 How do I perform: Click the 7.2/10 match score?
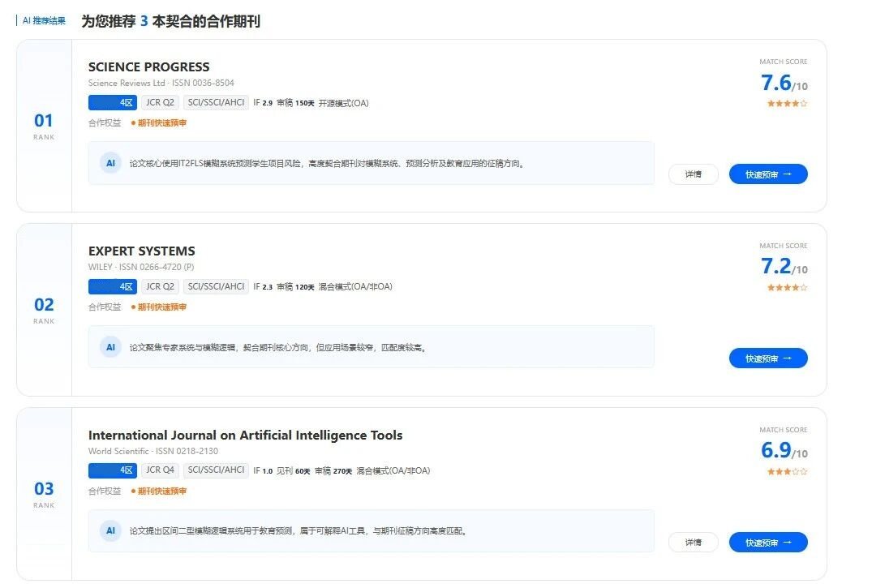pyautogui.click(x=784, y=267)
